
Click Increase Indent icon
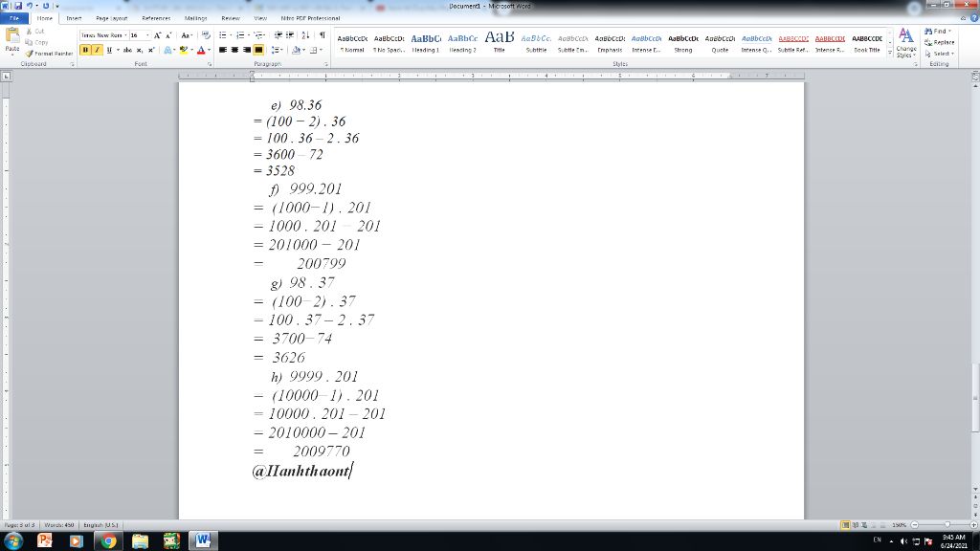pos(290,35)
